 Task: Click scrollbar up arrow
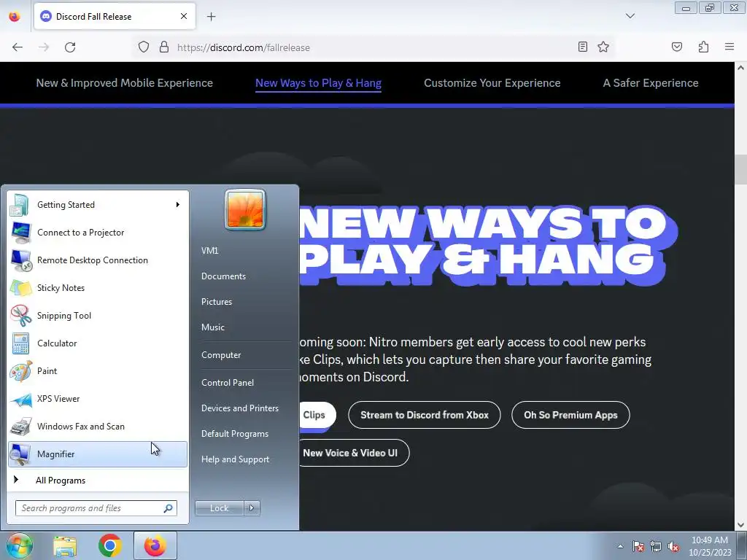[x=740, y=68]
